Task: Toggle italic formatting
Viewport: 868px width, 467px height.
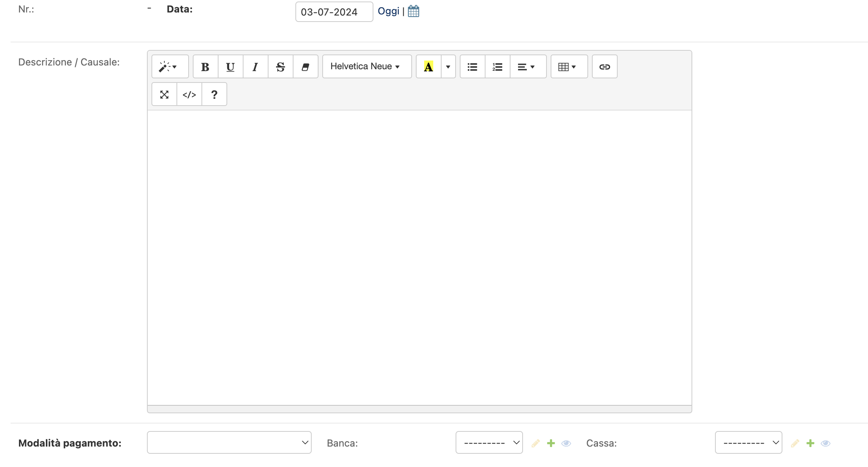Action: tap(255, 67)
